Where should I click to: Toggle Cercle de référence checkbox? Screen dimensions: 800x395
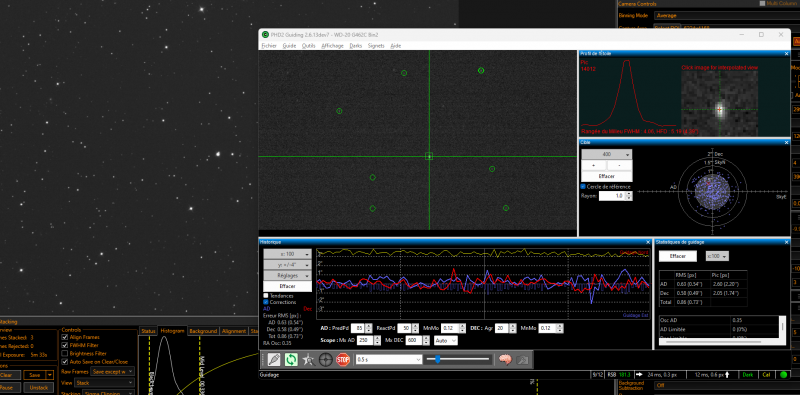pos(584,187)
